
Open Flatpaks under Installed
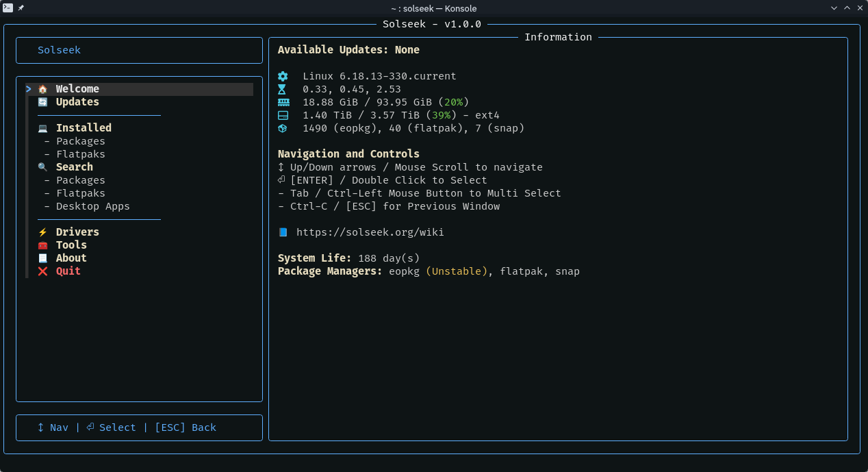81,154
